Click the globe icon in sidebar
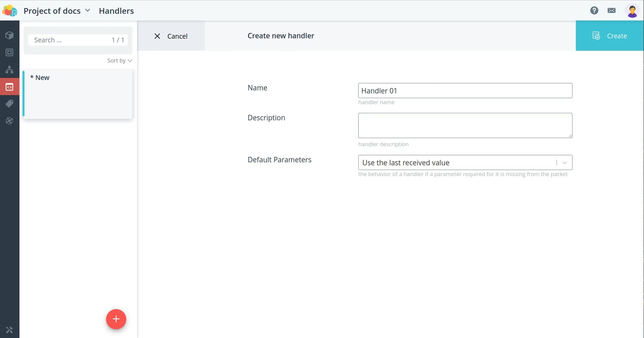644x338 pixels. [x=9, y=121]
